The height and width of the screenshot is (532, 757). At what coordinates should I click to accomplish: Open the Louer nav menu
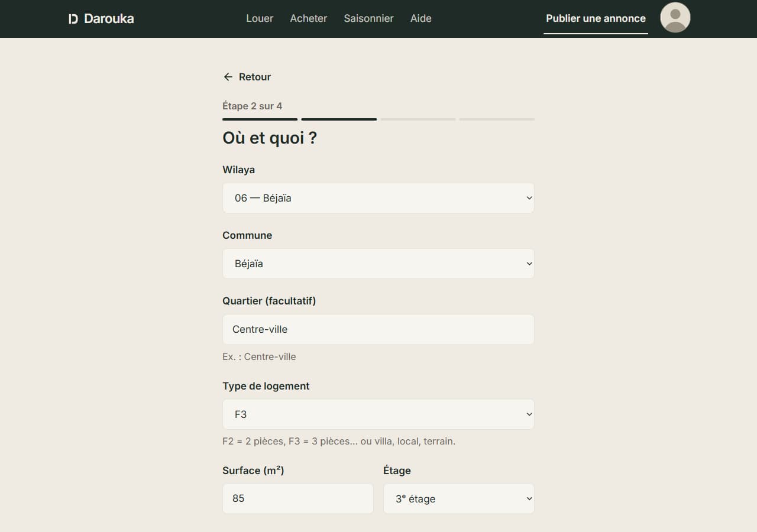tap(260, 18)
